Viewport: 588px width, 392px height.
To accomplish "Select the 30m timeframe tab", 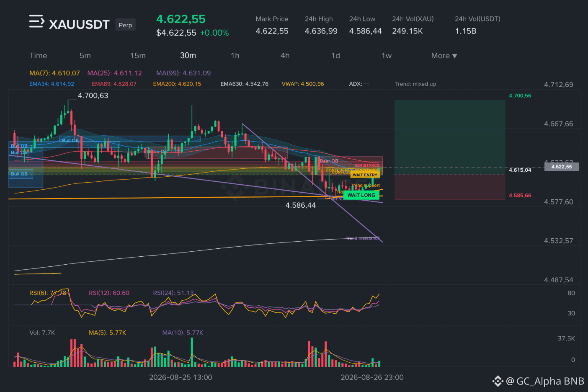I will (188, 56).
